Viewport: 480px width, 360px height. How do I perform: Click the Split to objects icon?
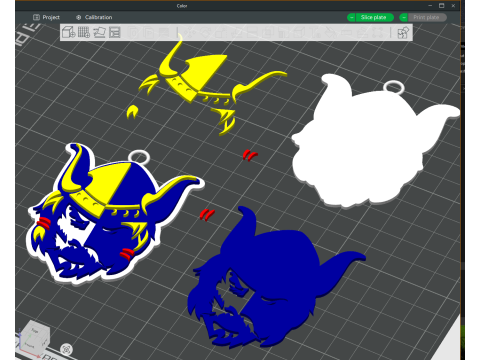click(x=133, y=32)
